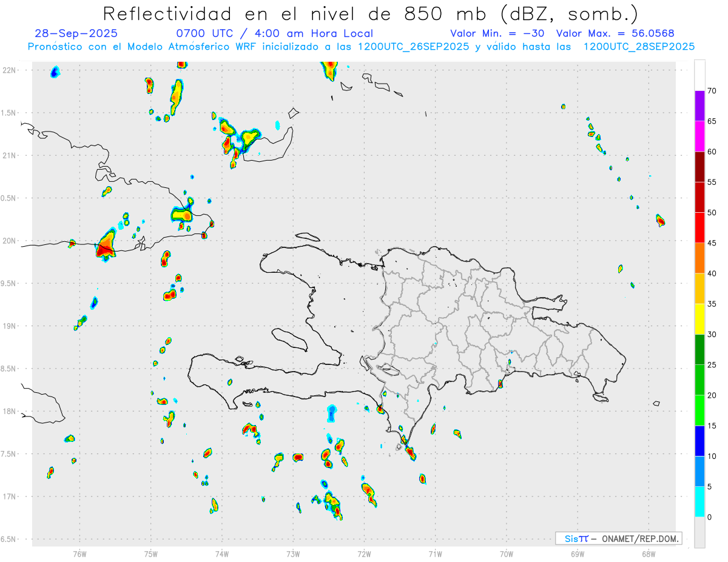Click the orange 40–45 dBZ color band
The width and height of the screenshot is (728, 562).
pos(699,258)
